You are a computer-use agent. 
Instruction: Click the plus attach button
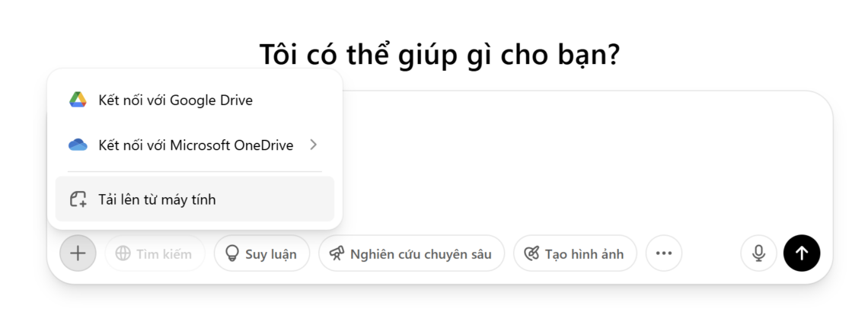(78, 253)
